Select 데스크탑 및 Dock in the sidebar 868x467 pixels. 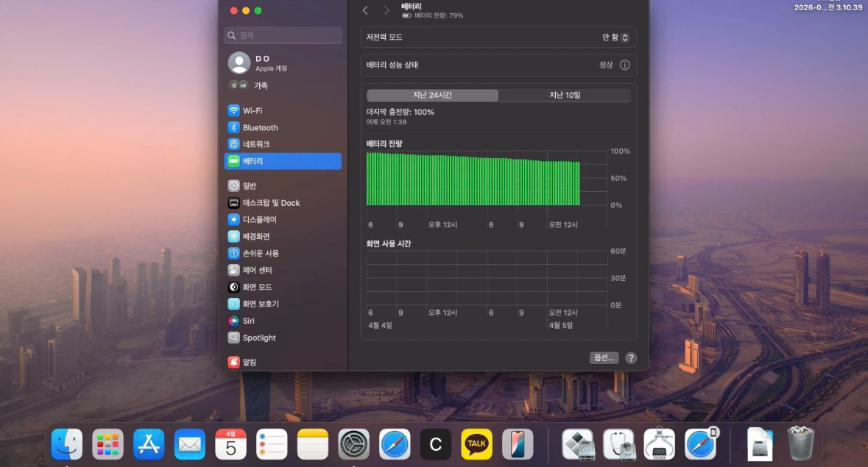click(271, 202)
